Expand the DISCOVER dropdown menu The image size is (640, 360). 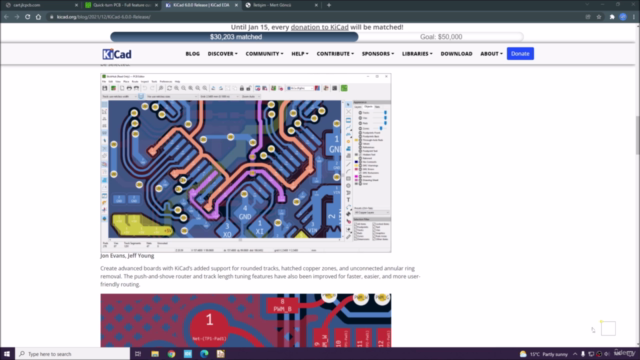coord(222,54)
